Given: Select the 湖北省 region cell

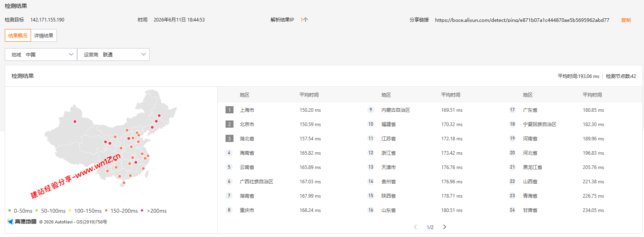Looking at the screenshot, I should point(247,139).
